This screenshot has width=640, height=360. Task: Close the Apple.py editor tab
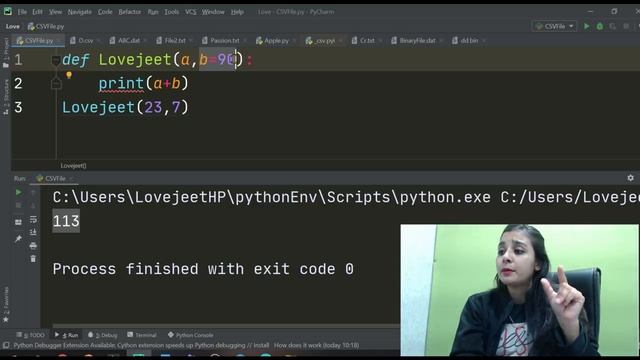click(294, 41)
